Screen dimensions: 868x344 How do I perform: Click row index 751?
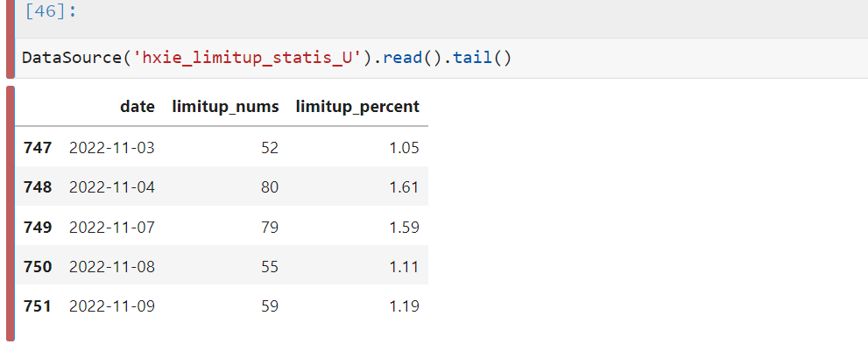38,306
